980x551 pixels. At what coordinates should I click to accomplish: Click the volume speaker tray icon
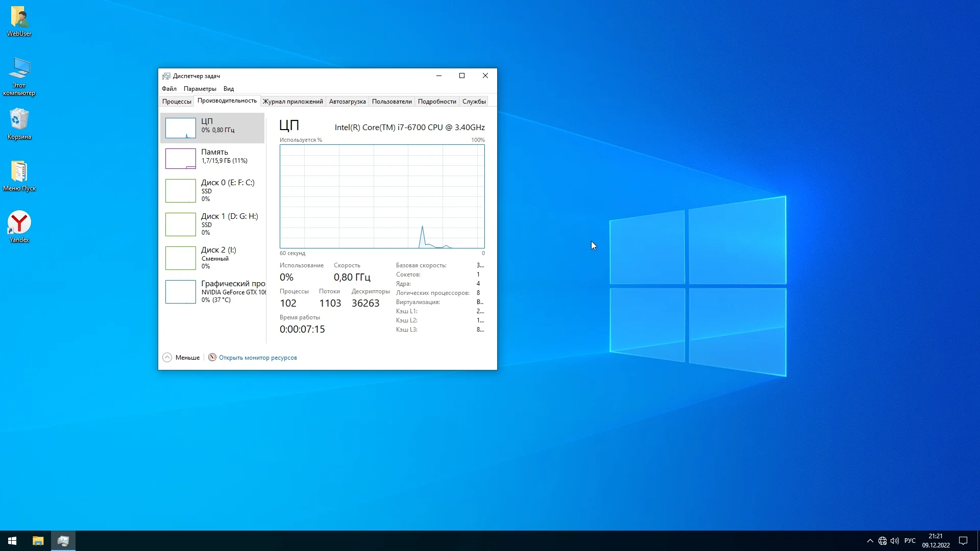[895, 541]
